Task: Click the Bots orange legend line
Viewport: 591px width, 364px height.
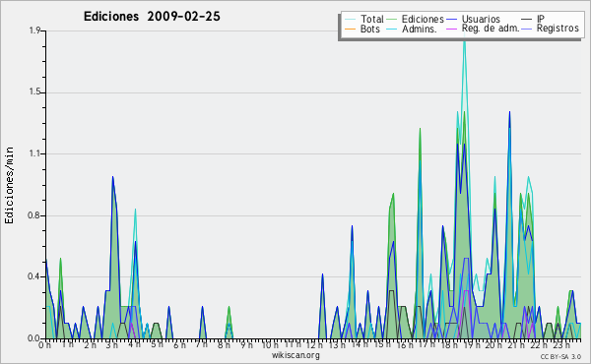Action: point(350,29)
